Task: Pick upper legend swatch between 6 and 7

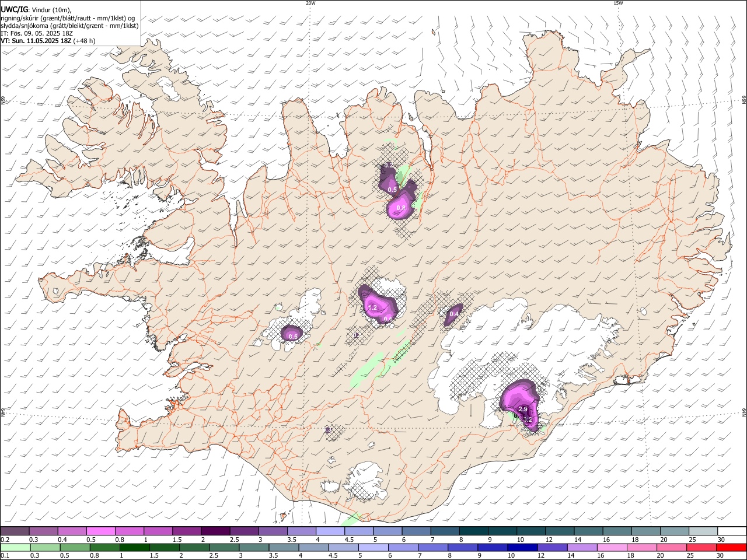Action: point(416,531)
